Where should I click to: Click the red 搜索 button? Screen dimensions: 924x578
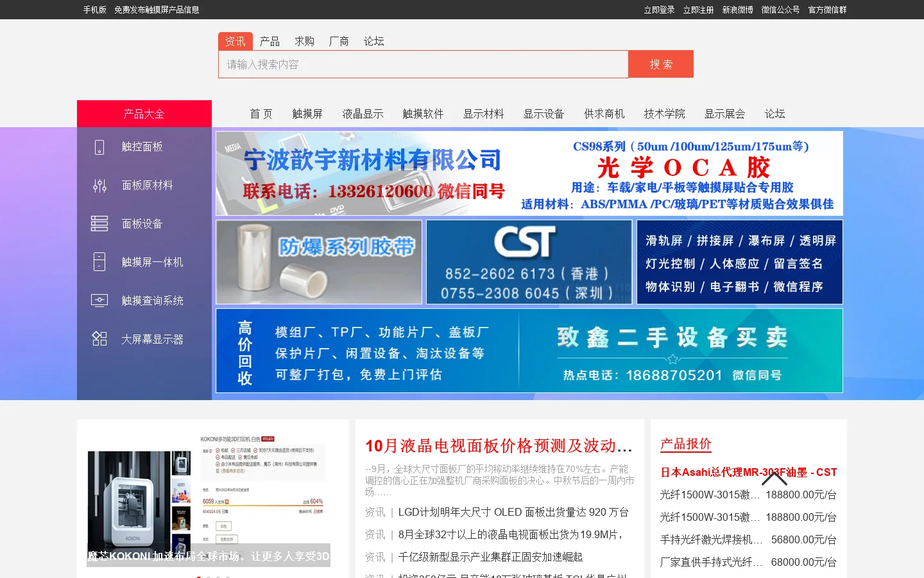pyautogui.click(x=661, y=64)
